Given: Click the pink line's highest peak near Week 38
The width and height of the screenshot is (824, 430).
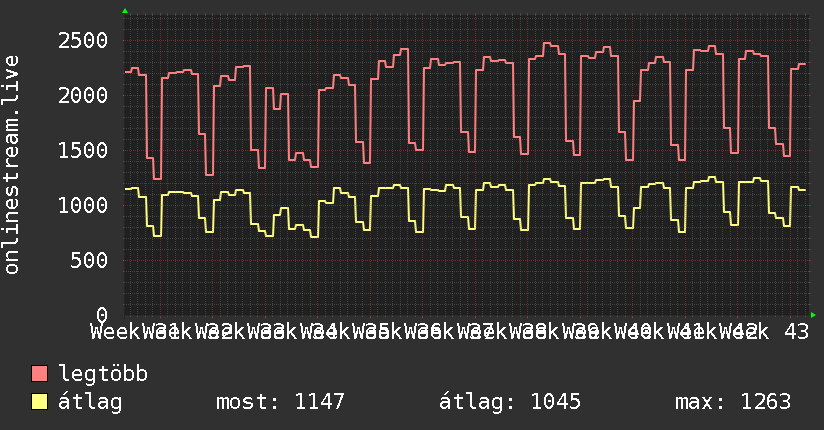Looking at the screenshot, I should click(547, 44).
